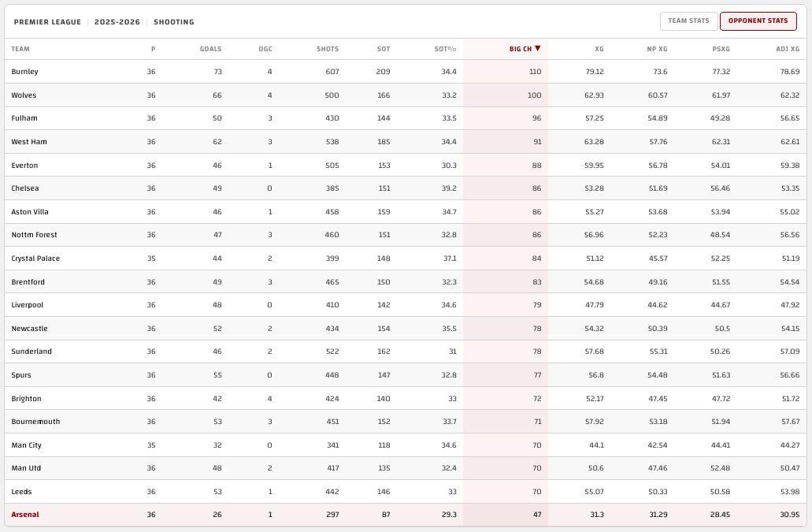Select the Bournemouth team name

(x=35, y=421)
